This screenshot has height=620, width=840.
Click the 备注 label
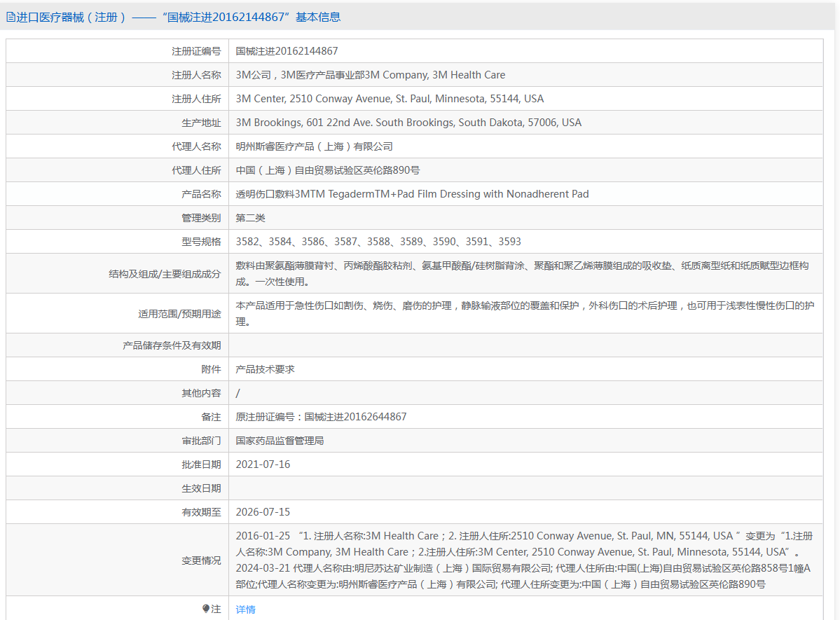(x=211, y=417)
